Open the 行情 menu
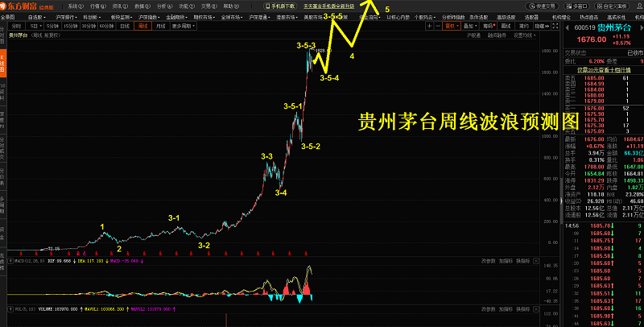This screenshot has height=327, width=644. 97,6
